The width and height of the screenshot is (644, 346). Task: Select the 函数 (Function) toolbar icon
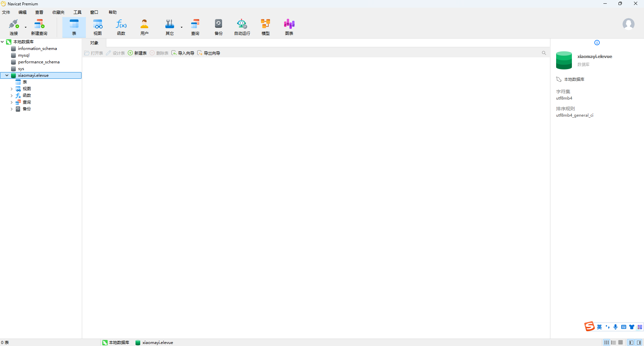click(x=121, y=27)
